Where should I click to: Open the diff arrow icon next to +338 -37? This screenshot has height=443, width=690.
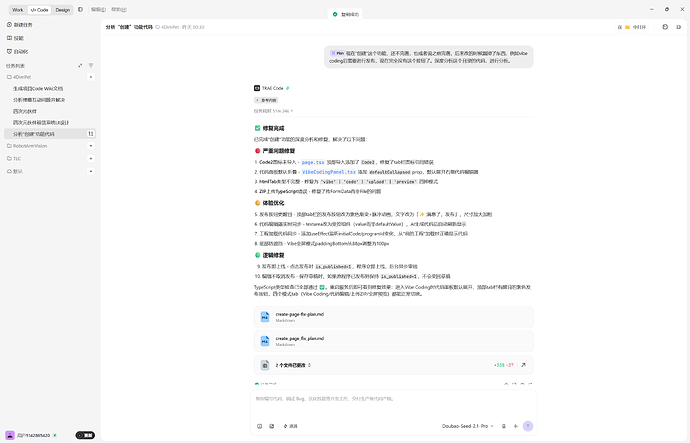pos(523,365)
